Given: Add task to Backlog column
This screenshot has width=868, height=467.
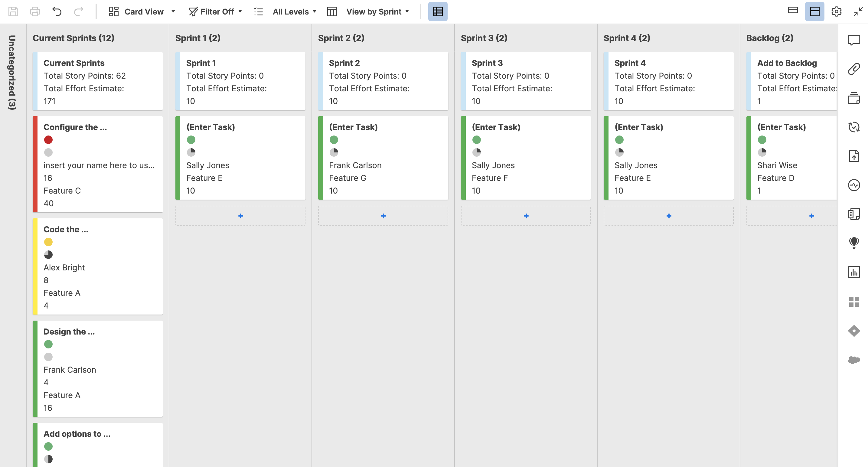Looking at the screenshot, I should point(811,216).
